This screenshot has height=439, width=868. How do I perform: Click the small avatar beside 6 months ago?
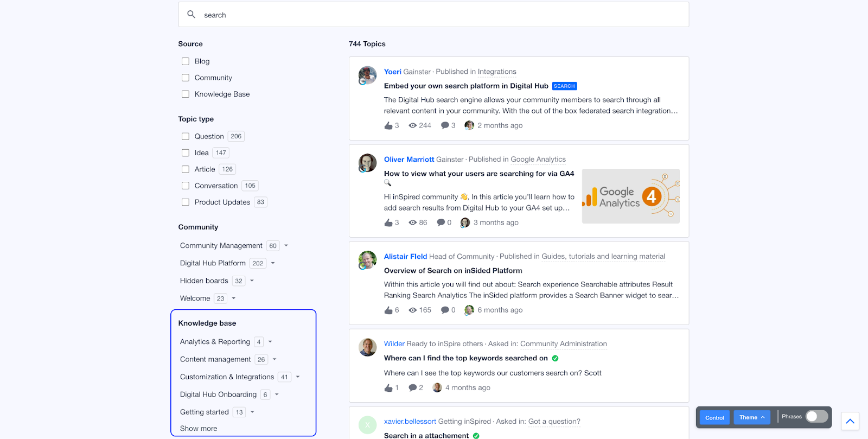(x=469, y=310)
